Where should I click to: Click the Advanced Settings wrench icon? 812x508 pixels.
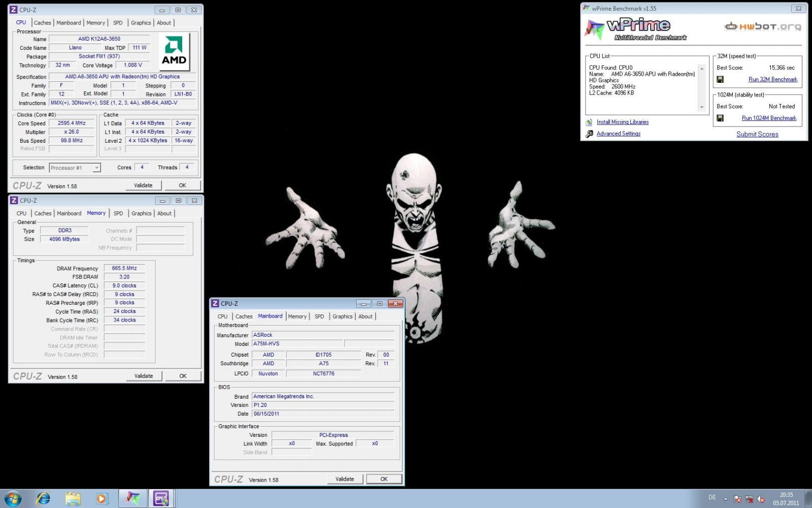(x=589, y=134)
